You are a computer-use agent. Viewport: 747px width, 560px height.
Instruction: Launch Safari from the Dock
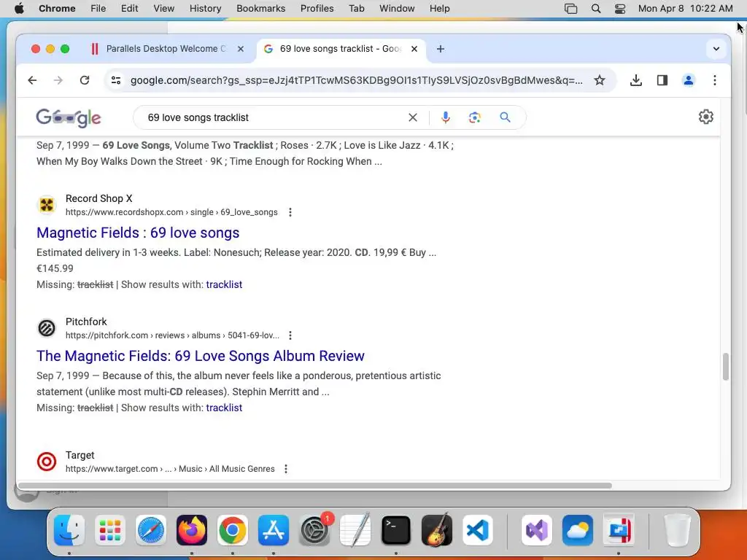151,530
